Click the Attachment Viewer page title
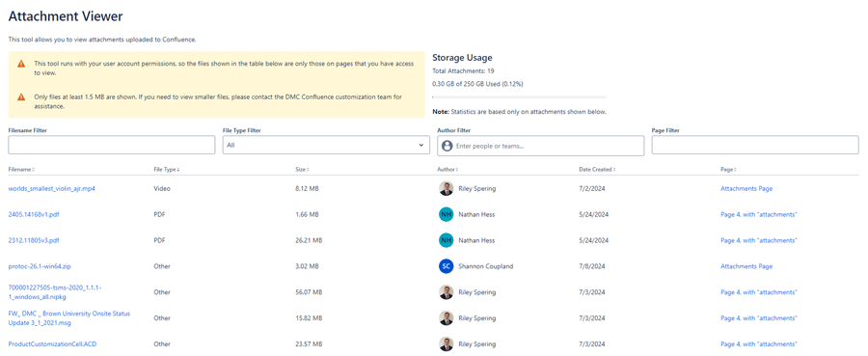This screenshot has width=868, height=356. coord(66,16)
